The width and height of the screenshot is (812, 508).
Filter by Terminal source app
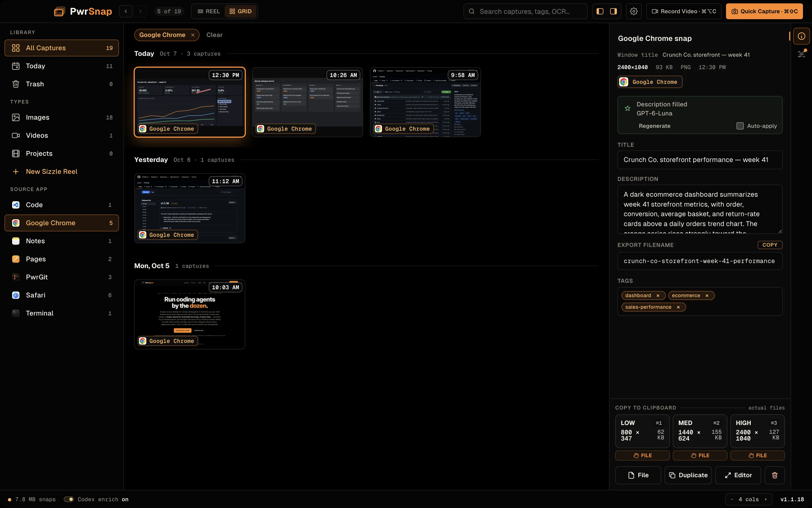pos(62,313)
